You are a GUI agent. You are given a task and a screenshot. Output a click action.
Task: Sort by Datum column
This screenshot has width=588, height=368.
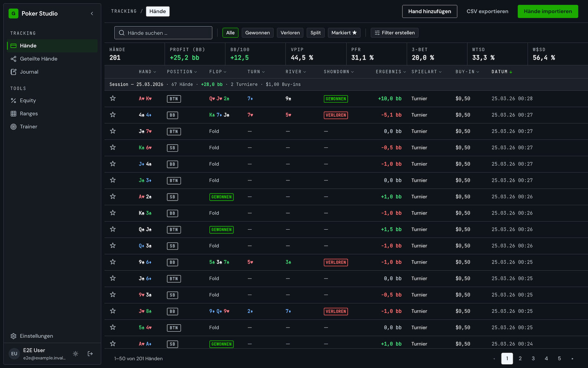[502, 72]
